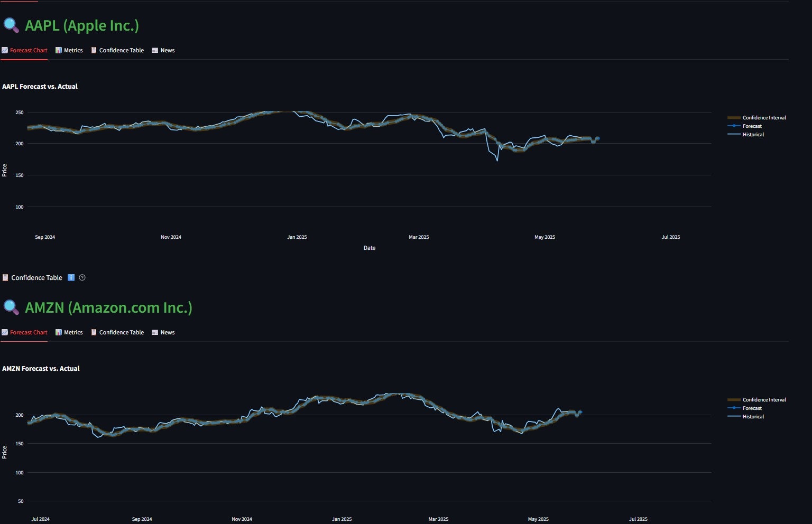Image resolution: width=812 pixels, height=524 pixels.
Task: Switch to the Metrics tab under AAPL
Action: click(x=69, y=51)
